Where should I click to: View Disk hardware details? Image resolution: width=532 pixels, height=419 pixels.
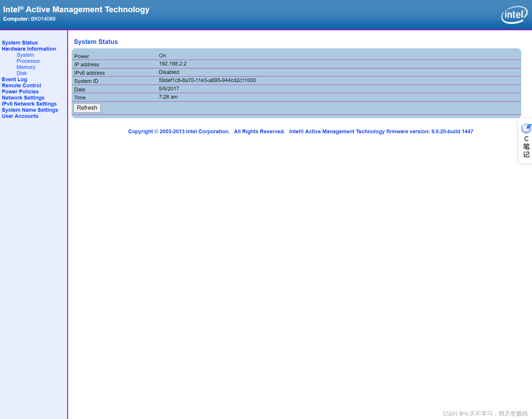tap(22, 73)
